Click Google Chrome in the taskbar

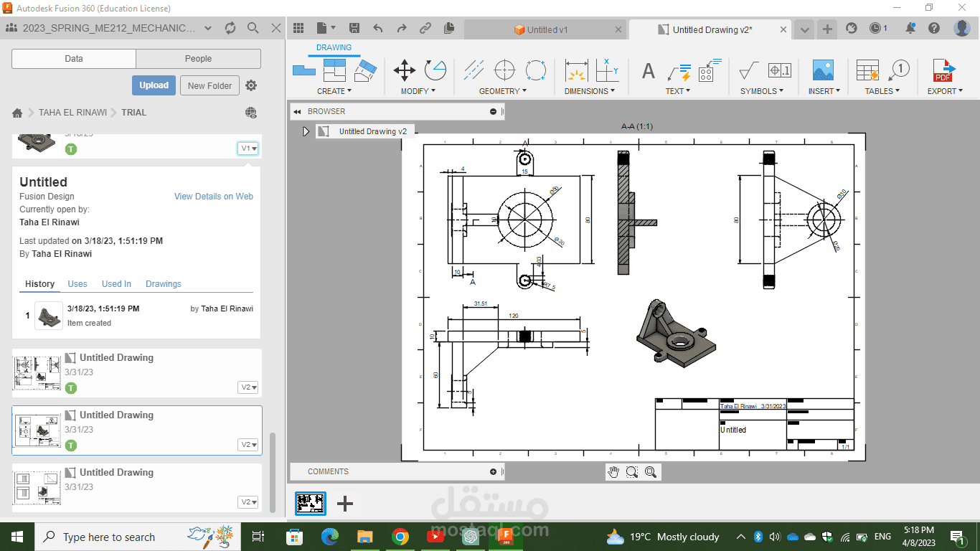point(400,537)
